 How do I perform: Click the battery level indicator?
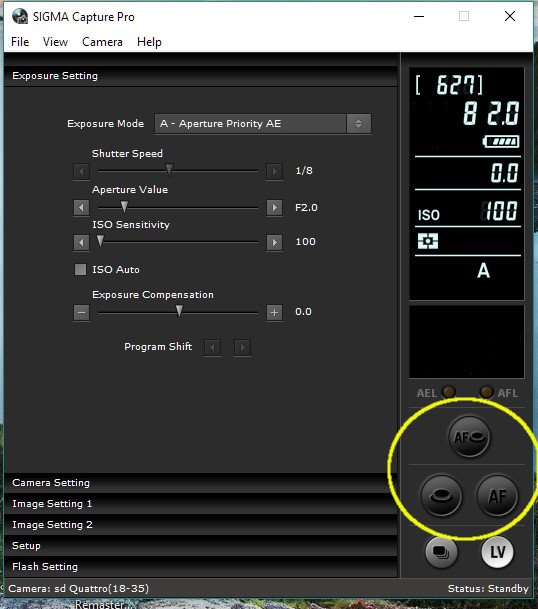click(501, 141)
